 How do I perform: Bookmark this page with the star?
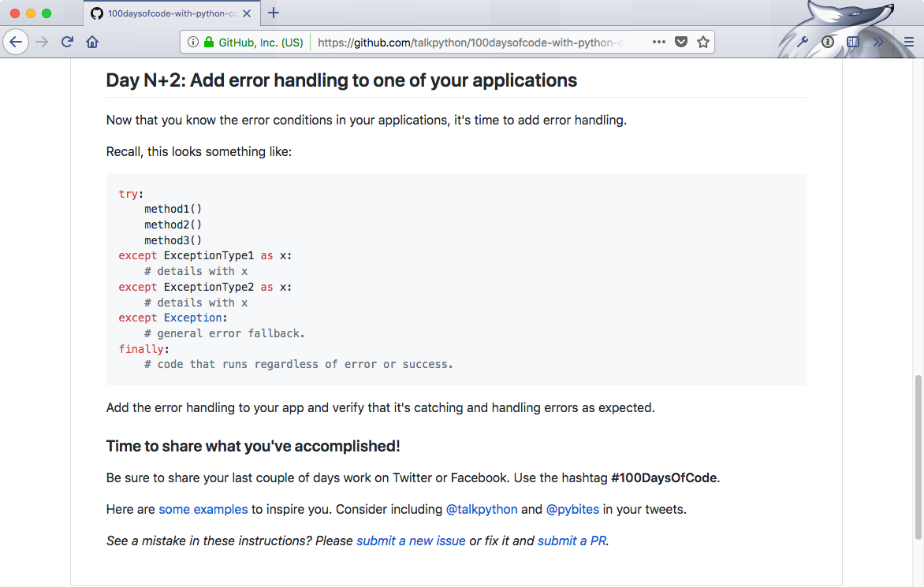pos(703,42)
